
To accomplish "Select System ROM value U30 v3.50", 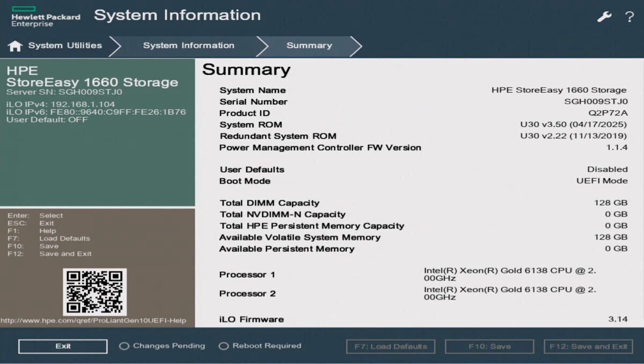I will click(x=574, y=125).
